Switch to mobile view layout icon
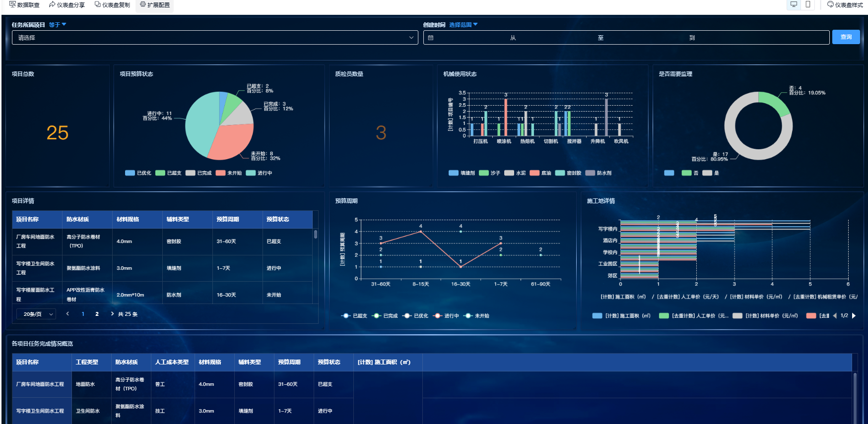The width and height of the screenshot is (868, 424). coord(808,4)
